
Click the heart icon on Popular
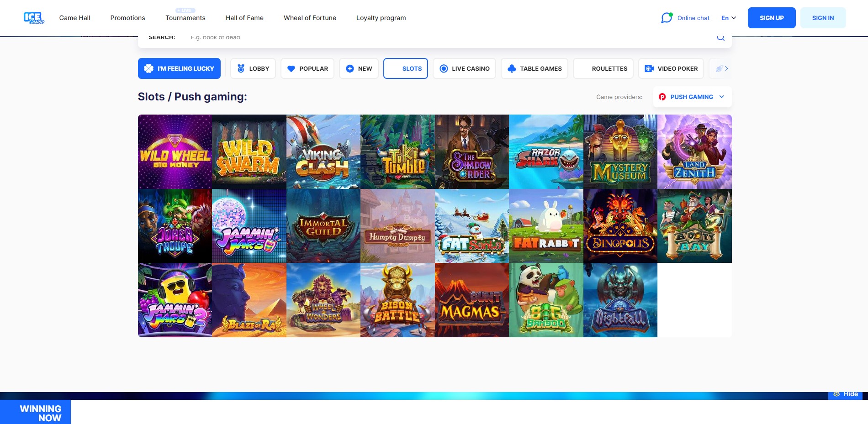tap(291, 68)
